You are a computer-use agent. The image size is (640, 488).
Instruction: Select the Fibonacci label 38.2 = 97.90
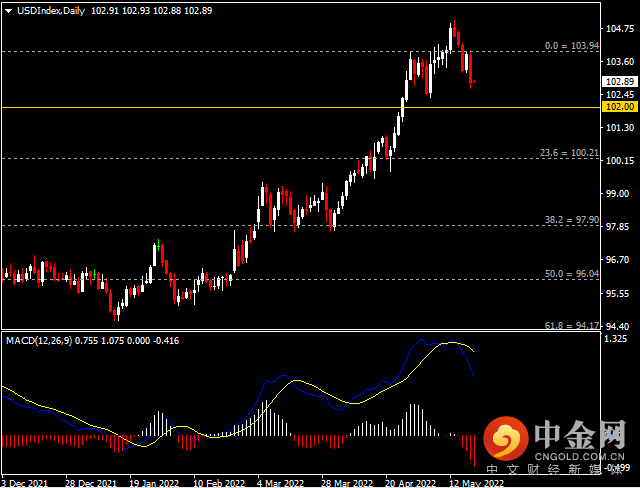pos(572,220)
